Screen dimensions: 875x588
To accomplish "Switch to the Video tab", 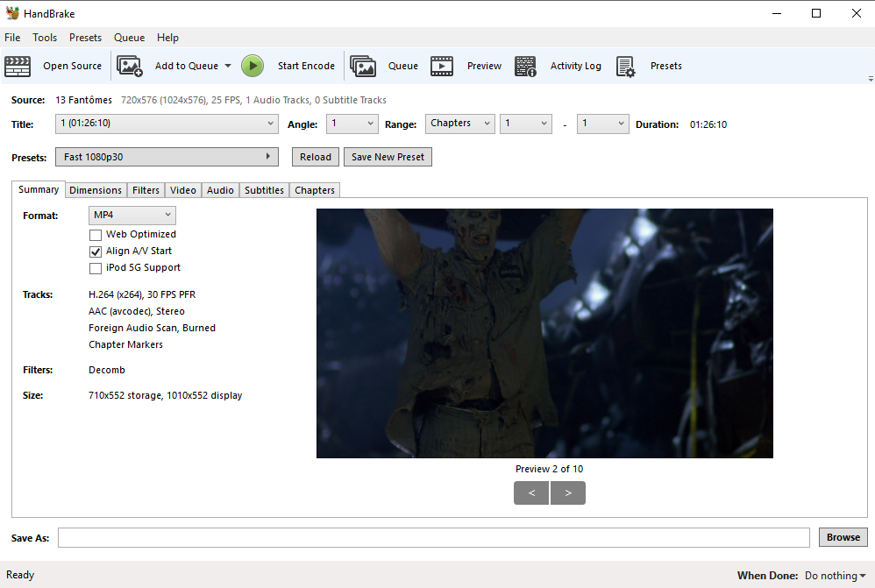I will point(183,190).
